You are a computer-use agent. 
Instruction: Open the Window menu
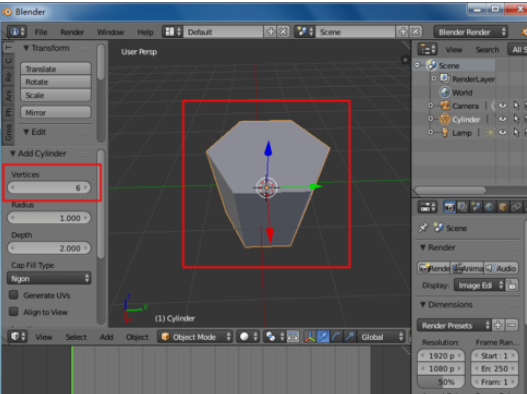[110, 32]
